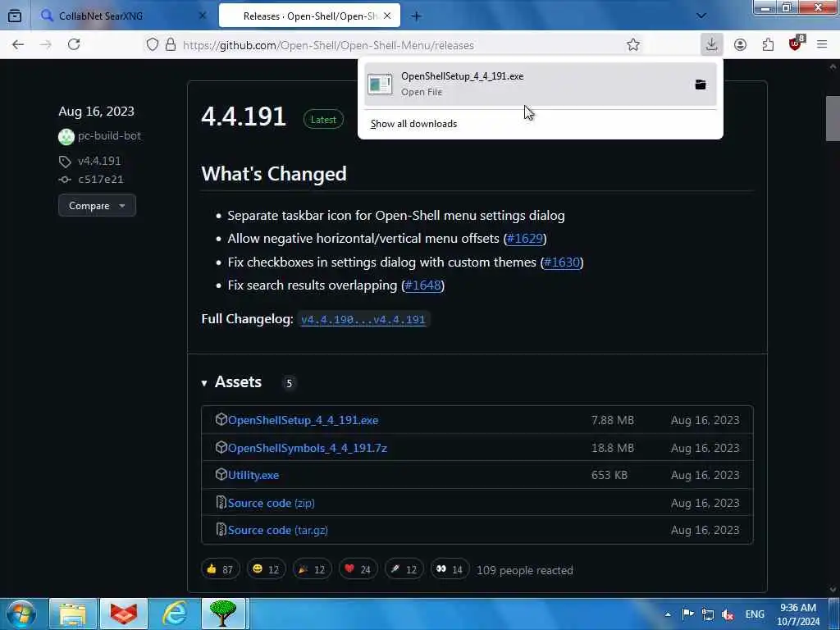The height and width of the screenshot is (630, 840).
Task: Download Source code (zip)
Action: coord(271,503)
